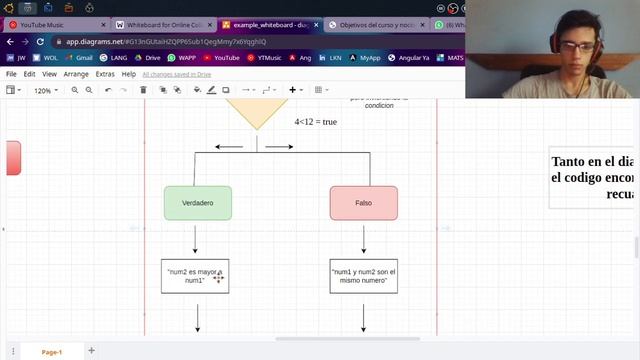Select the green Verdadero box

tap(198, 203)
